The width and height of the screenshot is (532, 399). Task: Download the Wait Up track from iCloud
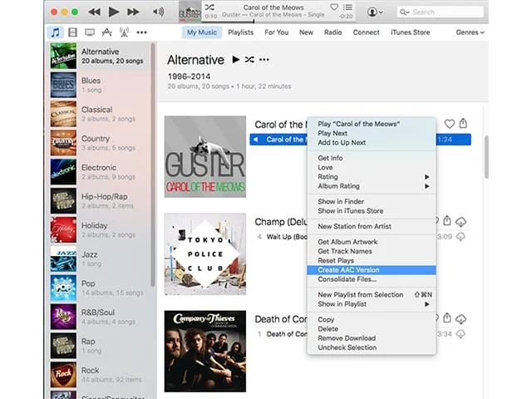461,236
